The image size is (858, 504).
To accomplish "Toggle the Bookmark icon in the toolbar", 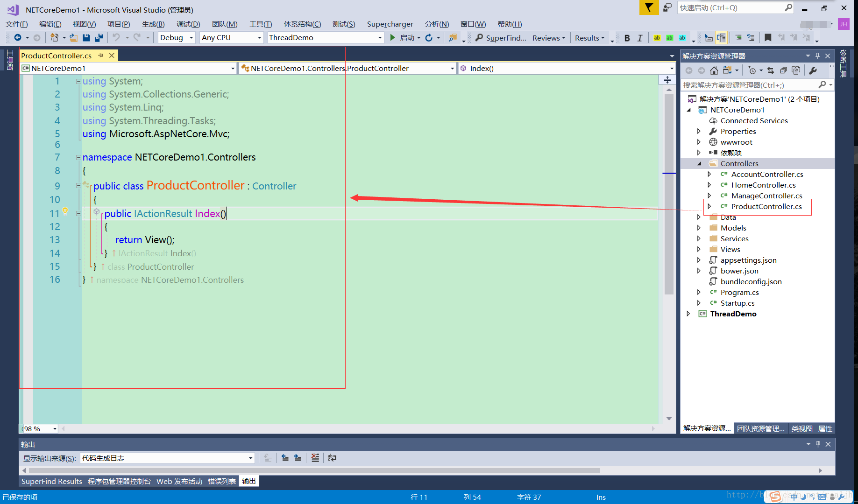I will pos(768,37).
